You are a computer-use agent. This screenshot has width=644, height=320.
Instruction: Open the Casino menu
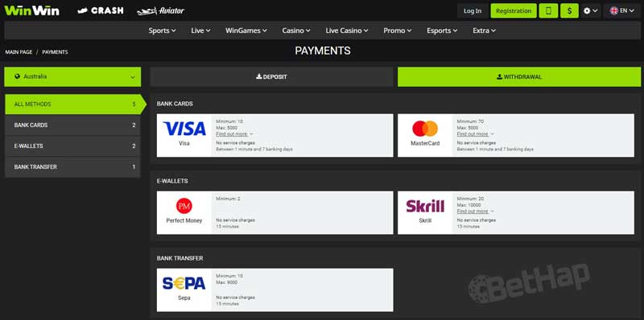(296, 31)
